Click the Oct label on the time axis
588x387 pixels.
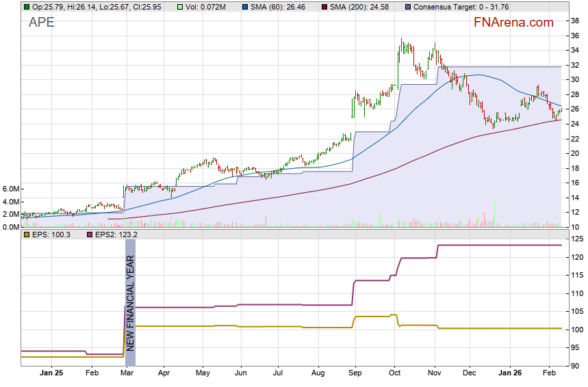point(394,374)
